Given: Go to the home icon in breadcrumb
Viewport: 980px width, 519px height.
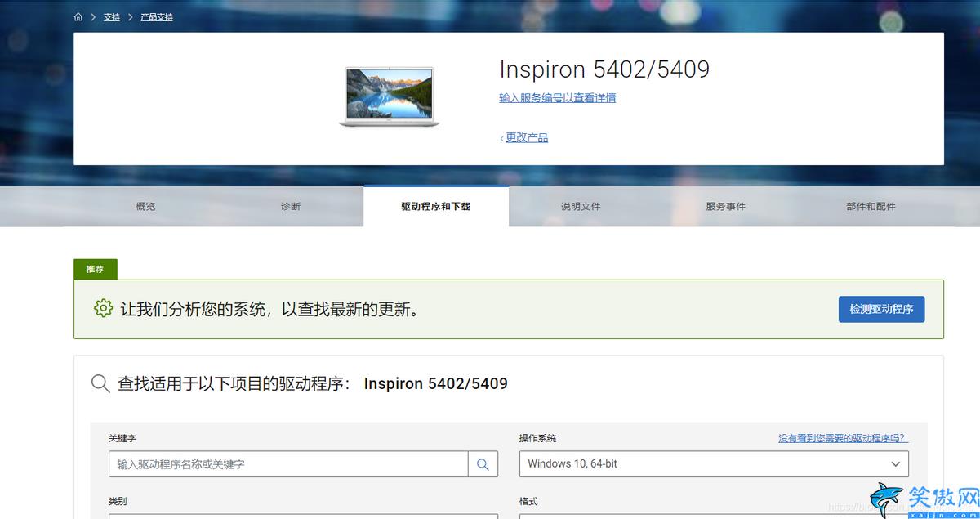Looking at the screenshot, I should click(x=78, y=17).
